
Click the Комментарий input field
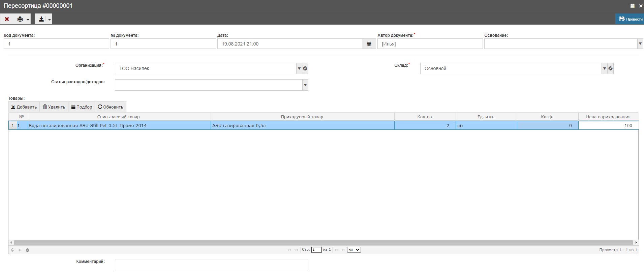[211, 265]
